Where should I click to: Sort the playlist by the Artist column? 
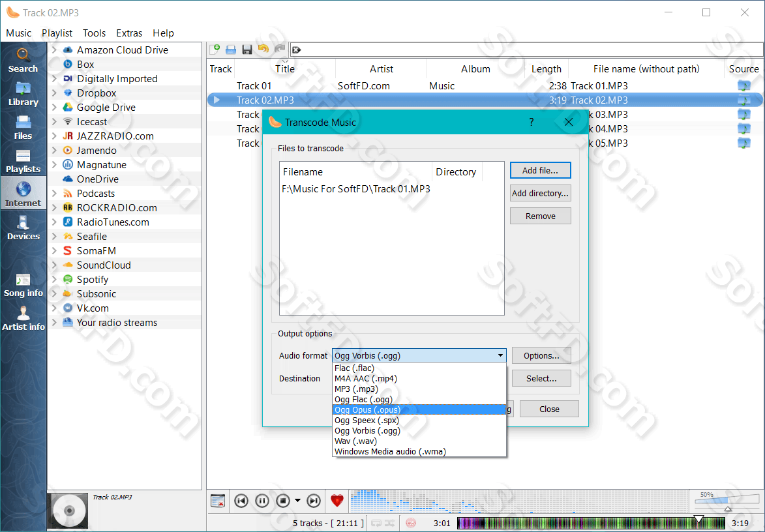click(x=381, y=69)
